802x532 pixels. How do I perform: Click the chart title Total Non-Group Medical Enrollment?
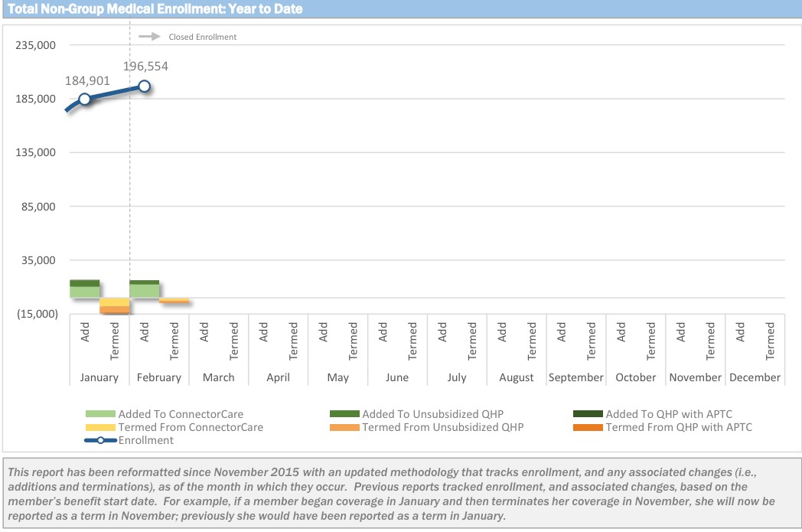pyautogui.click(x=155, y=9)
